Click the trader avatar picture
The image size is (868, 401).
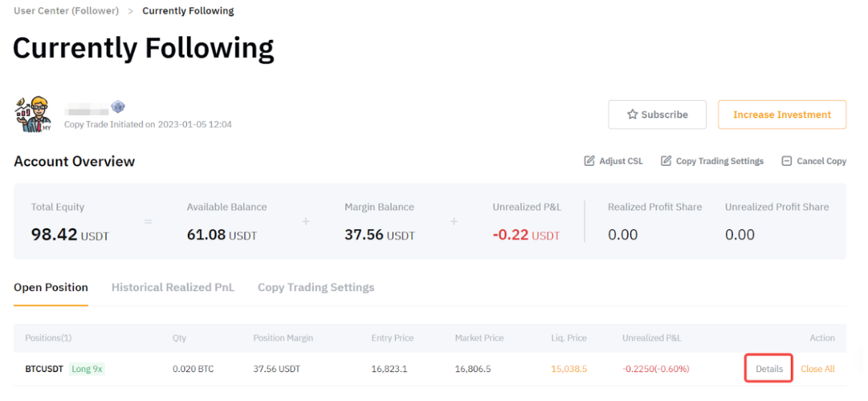(33, 114)
